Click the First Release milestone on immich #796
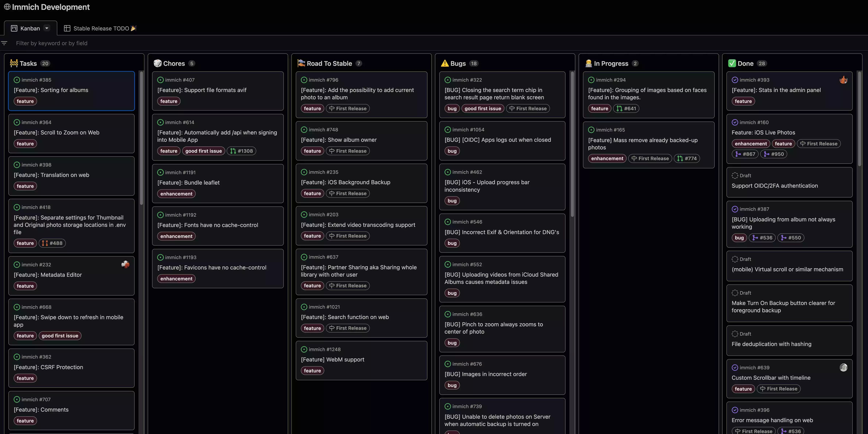This screenshot has height=434, width=868. [348, 108]
